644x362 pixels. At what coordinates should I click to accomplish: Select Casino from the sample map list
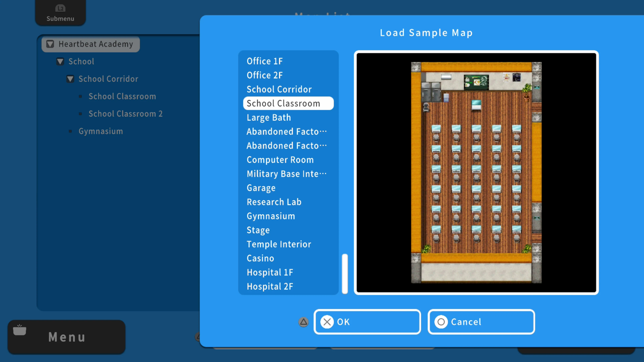pyautogui.click(x=260, y=258)
